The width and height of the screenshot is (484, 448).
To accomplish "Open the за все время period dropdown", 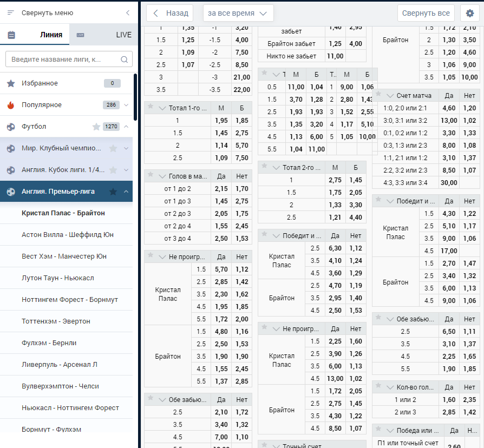I will [x=238, y=13].
